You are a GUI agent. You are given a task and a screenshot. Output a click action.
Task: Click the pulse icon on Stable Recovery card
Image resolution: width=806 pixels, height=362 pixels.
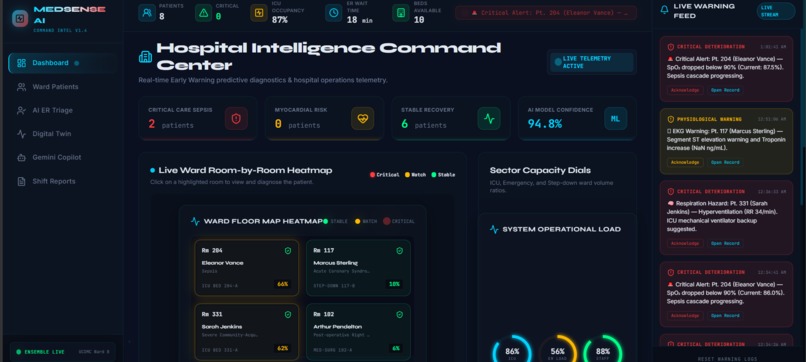tap(489, 119)
